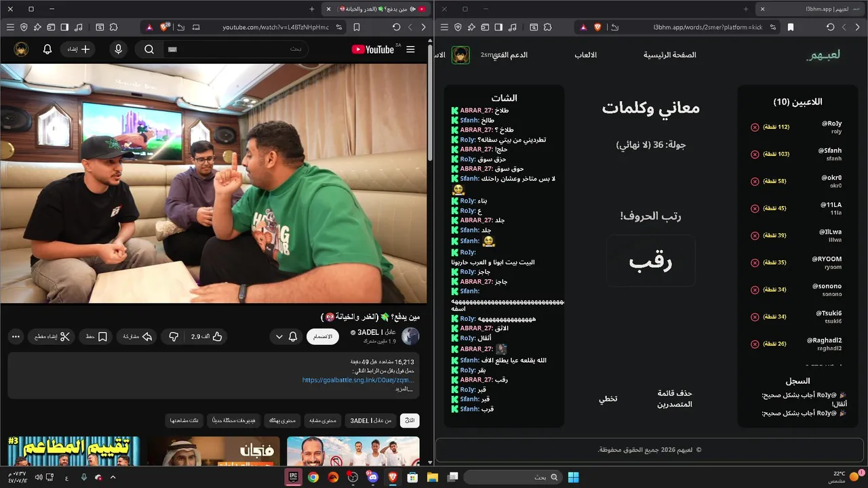
Task: Open Brave Shields in l3bhm window
Action: 598,27
